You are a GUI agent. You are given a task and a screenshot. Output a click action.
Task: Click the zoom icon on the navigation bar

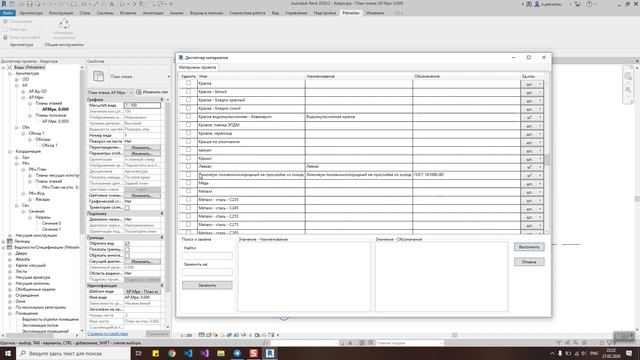pyautogui.click(x=628, y=90)
